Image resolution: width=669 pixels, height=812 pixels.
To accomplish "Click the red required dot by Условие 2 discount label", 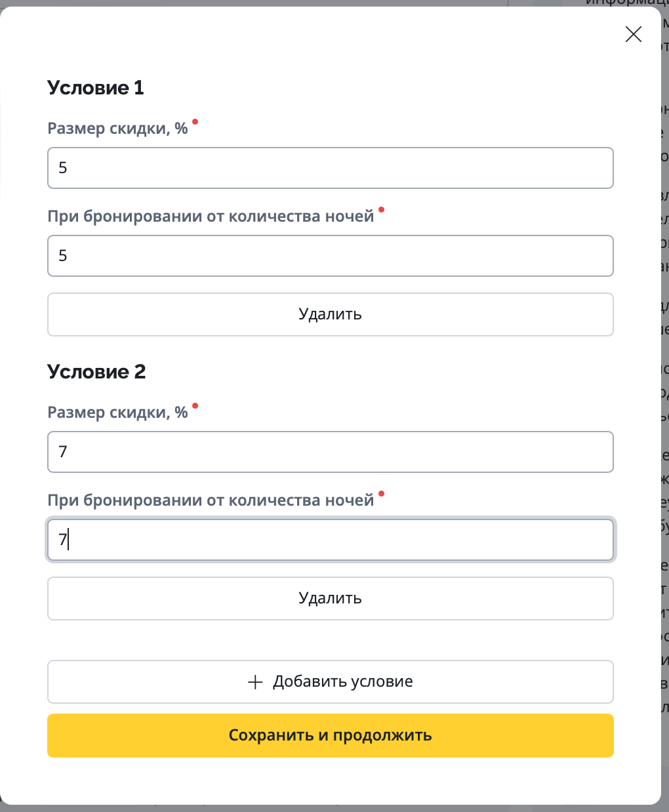I will click(x=195, y=406).
